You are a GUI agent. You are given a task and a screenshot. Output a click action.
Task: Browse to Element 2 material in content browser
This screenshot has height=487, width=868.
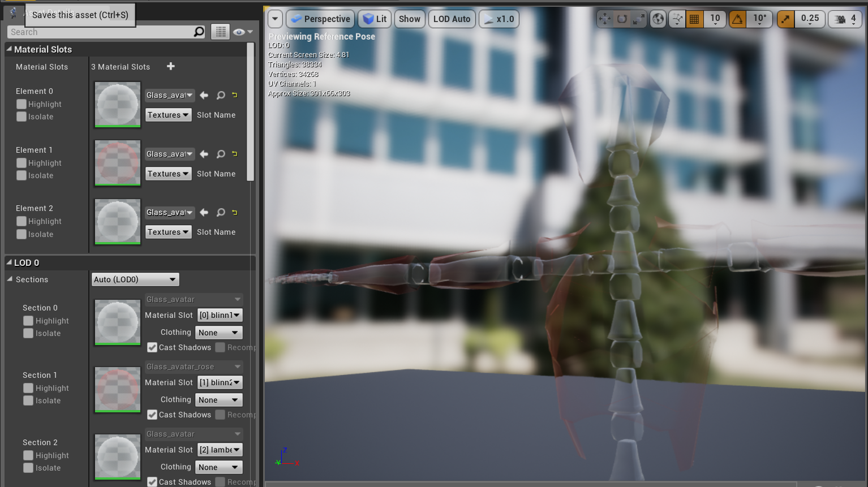[x=221, y=212]
